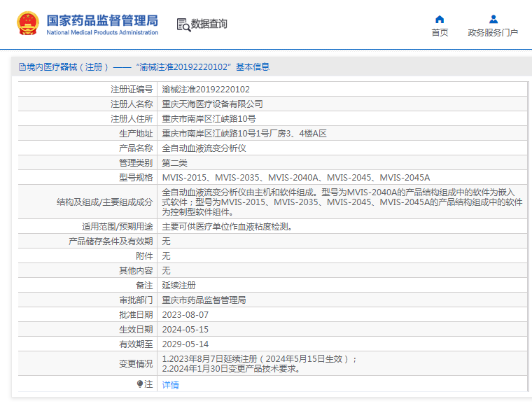Viewport: 532px width, 406px height.
Task: Click the 管理类别 label
Action: click(x=136, y=163)
